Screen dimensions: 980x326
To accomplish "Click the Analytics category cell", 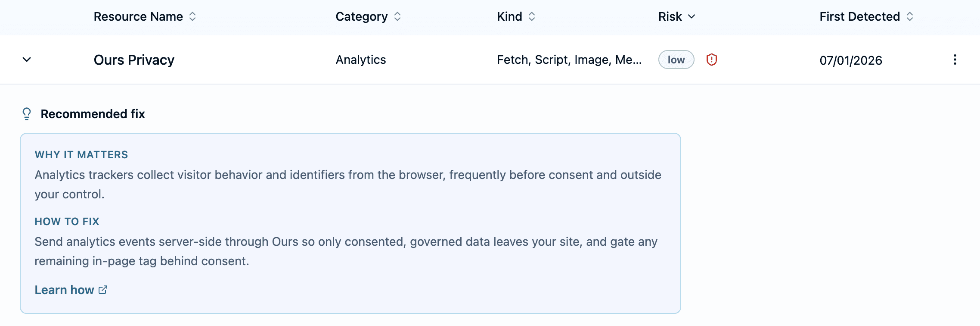I will [x=361, y=60].
